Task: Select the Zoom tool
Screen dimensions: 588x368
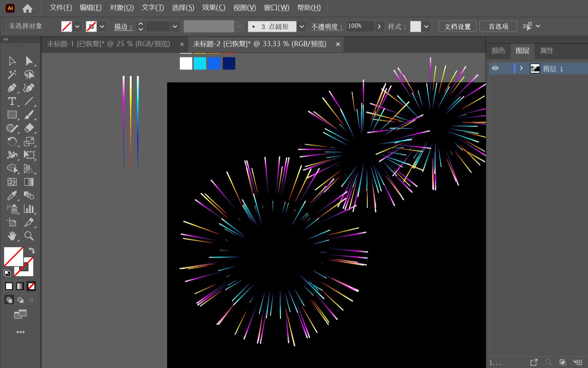Action: (x=29, y=236)
